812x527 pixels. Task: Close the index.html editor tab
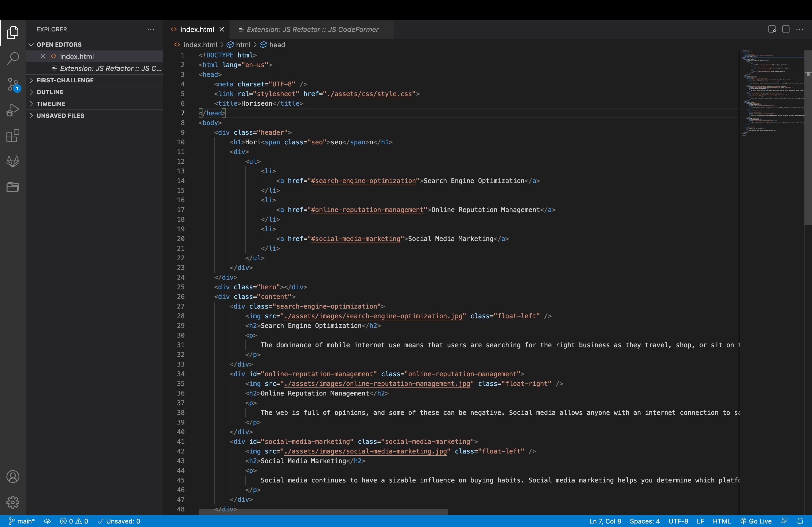(x=222, y=29)
